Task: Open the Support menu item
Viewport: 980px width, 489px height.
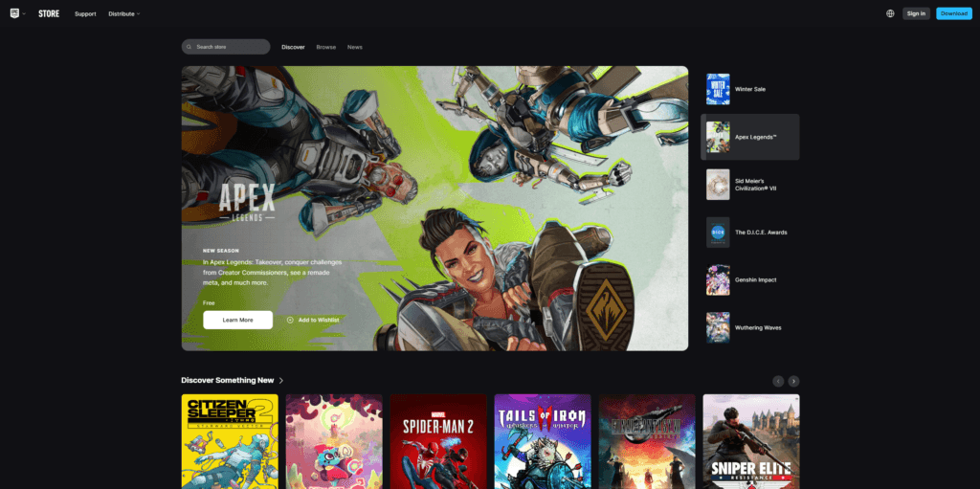Action: (85, 13)
